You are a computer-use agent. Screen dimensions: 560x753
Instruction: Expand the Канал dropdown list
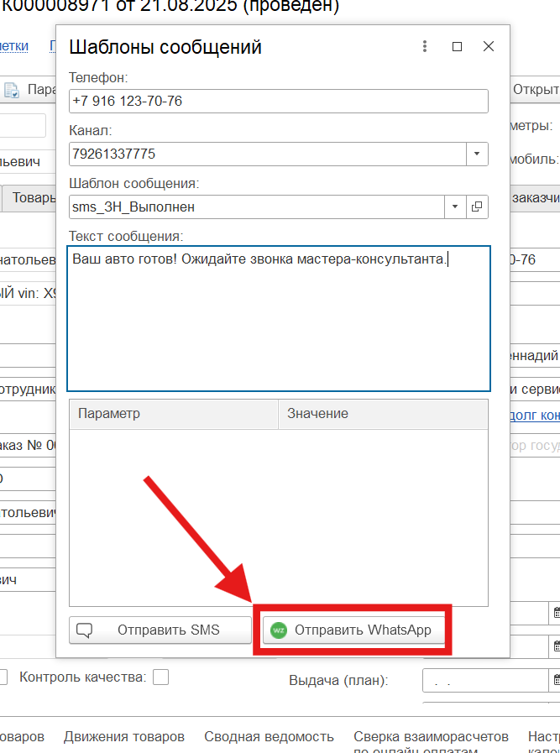coord(477,154)
